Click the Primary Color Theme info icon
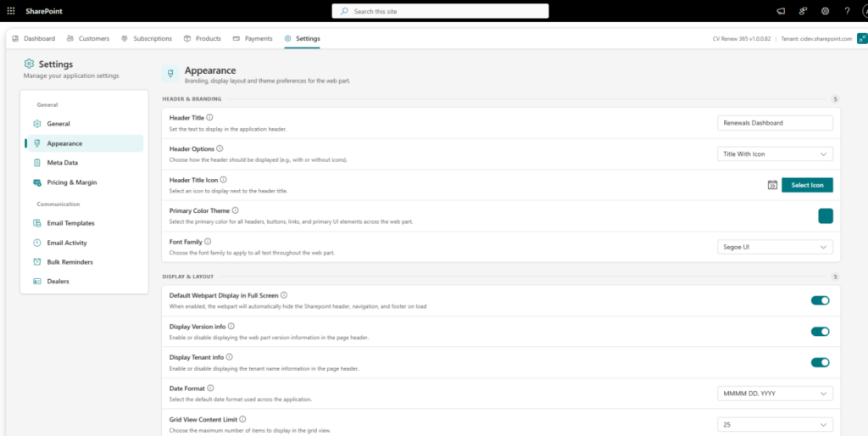 point(236,210)
